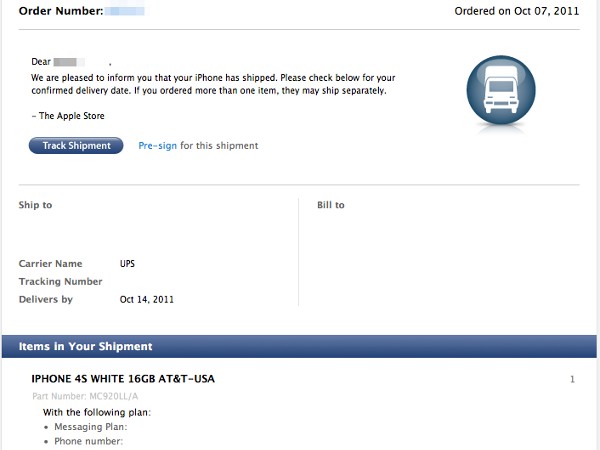Click the Bill to heading
Viewport: 600px width, 450px height.
331,205
